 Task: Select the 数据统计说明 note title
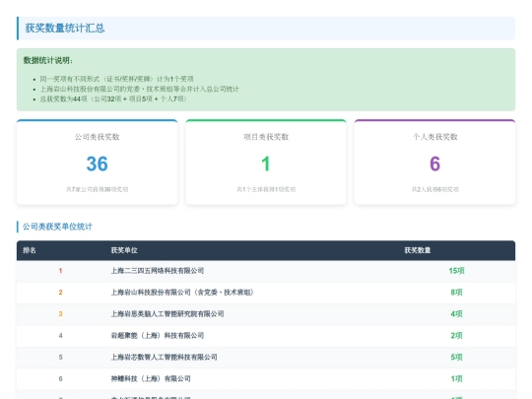coord(48,60)
